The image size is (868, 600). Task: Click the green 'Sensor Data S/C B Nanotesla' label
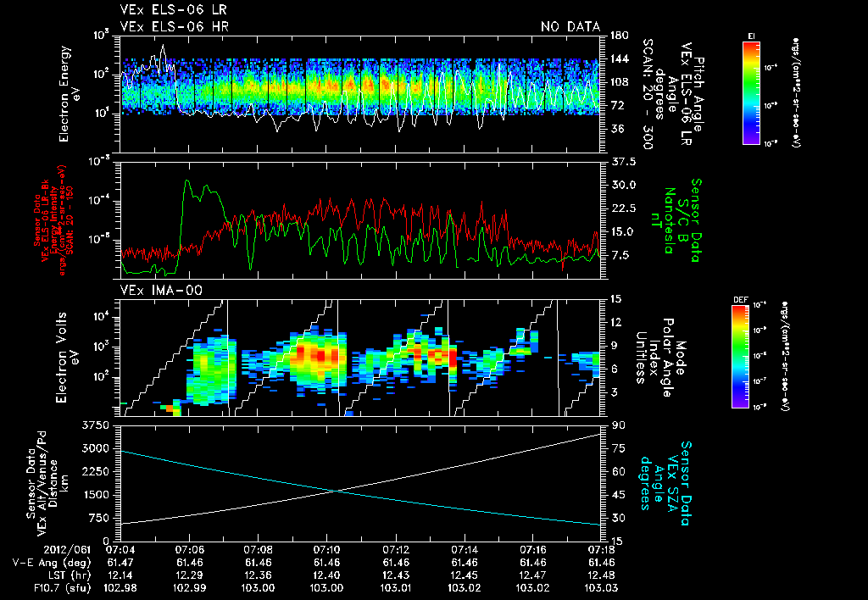point(676,220)
